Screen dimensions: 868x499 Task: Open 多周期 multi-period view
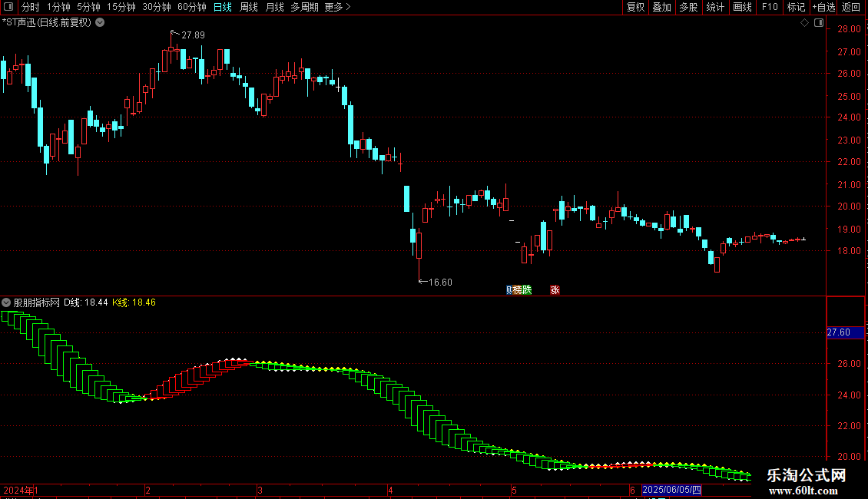coord(304,7)
